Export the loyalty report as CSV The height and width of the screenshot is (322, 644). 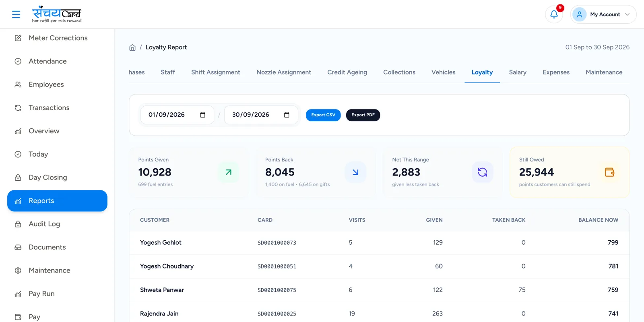(323, 115)
